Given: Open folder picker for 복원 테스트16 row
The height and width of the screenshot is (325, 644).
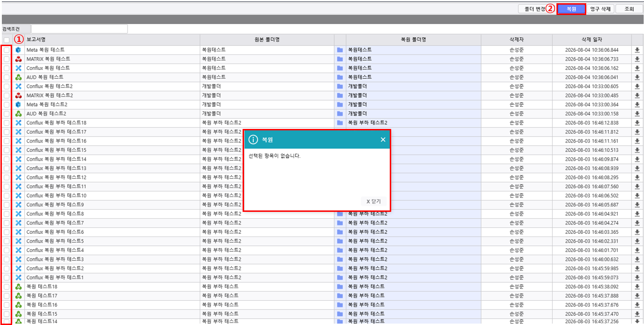Looking at the screenshot, I should pyautogui.click(x=340, y=305).
